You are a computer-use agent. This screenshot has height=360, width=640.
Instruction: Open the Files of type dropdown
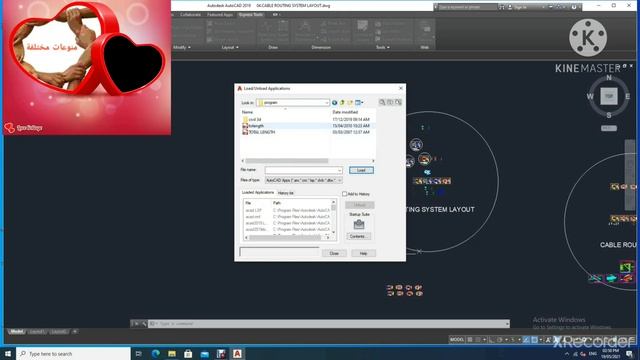tap(304, 180)
